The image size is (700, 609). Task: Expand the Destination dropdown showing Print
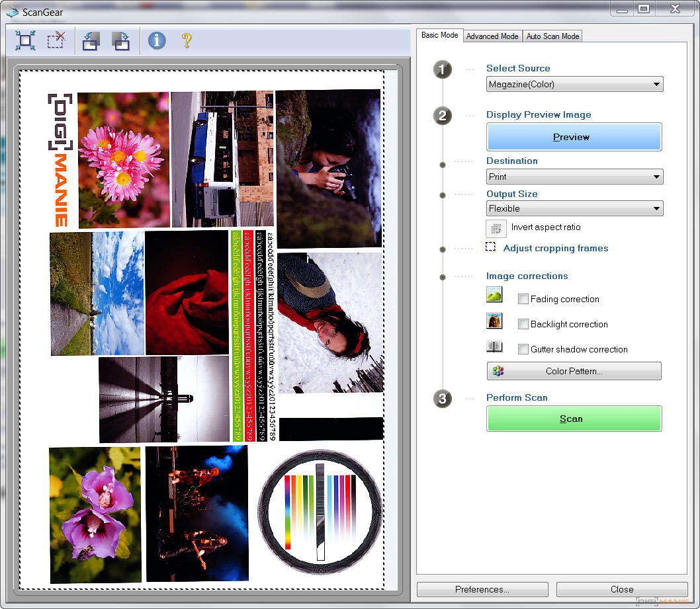574,177
